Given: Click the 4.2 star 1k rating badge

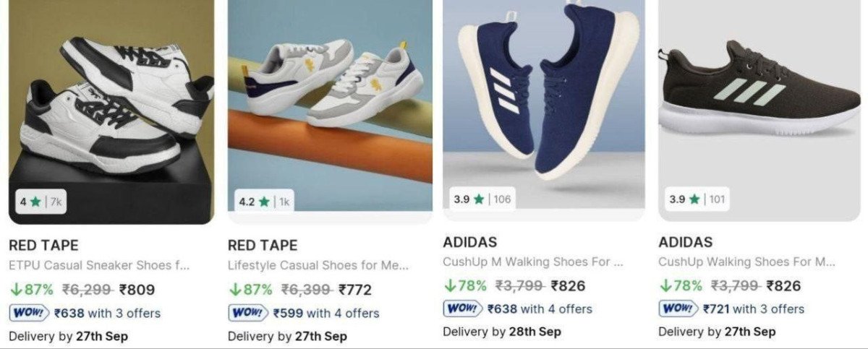Looking at the screenshot, I should coord(264,202).
